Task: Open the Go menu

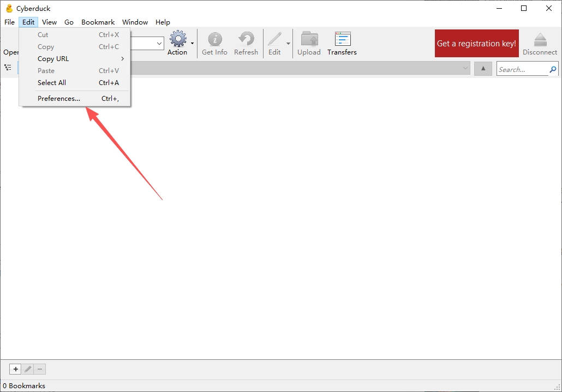Action: [69, 22]
